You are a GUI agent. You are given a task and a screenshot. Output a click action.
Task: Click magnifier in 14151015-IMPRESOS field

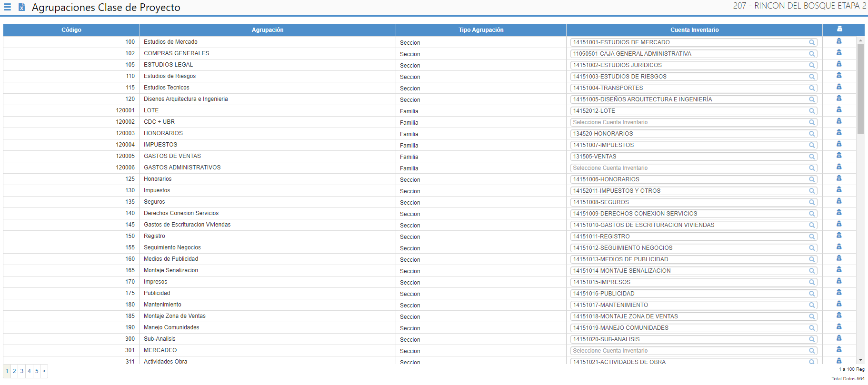click(x=812, y=282)
